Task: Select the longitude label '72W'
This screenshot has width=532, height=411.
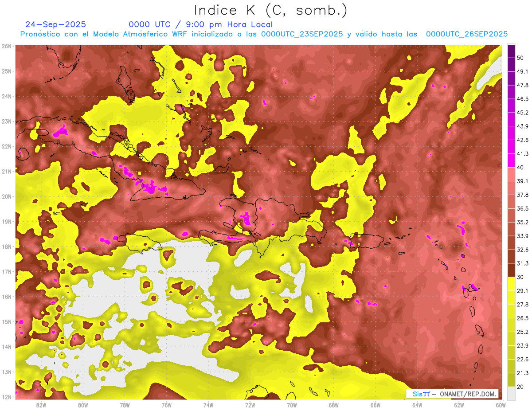Action: tap(250, 405)
